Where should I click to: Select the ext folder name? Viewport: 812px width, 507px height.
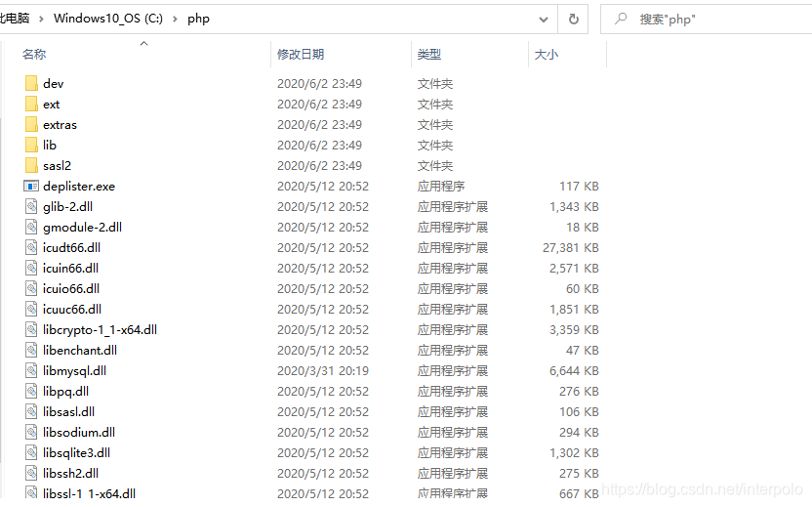tap(52, 105)
